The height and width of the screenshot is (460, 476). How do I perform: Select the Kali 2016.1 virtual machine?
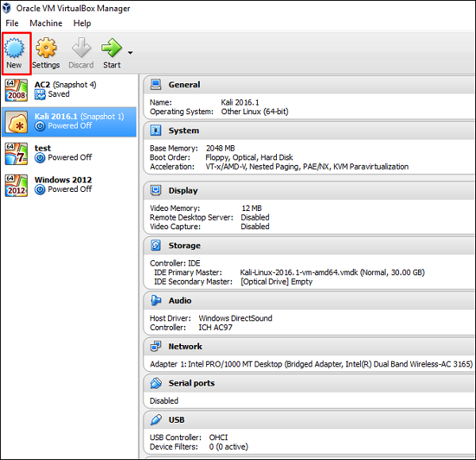(67, 121)
